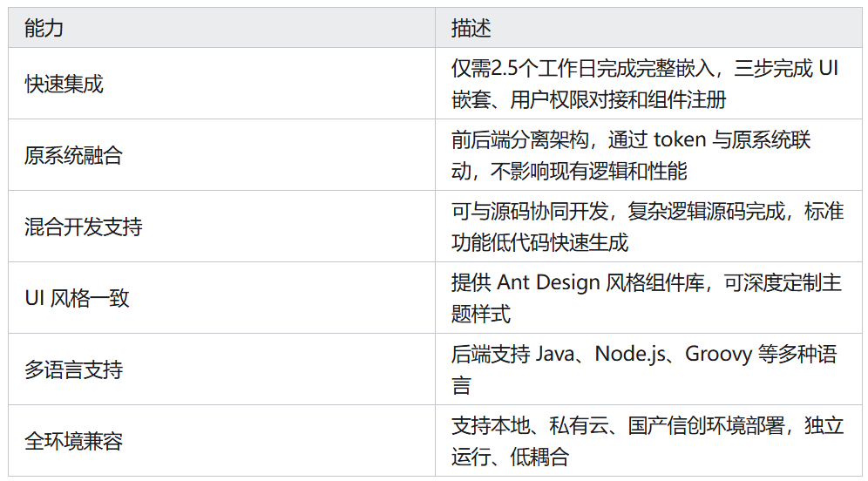The image size is (868, 481).
Task: Click 功能低代码快速生成 text line
Action: [539, 243]
